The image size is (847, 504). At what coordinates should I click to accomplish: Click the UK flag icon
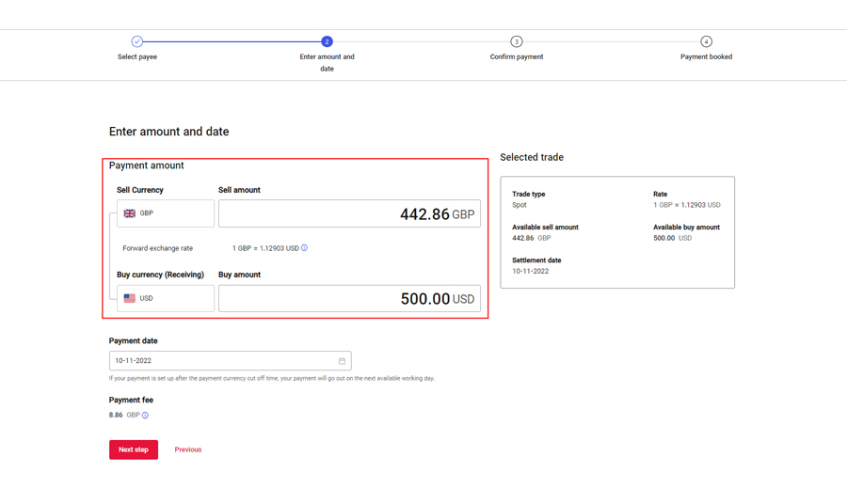coord(130,213)
